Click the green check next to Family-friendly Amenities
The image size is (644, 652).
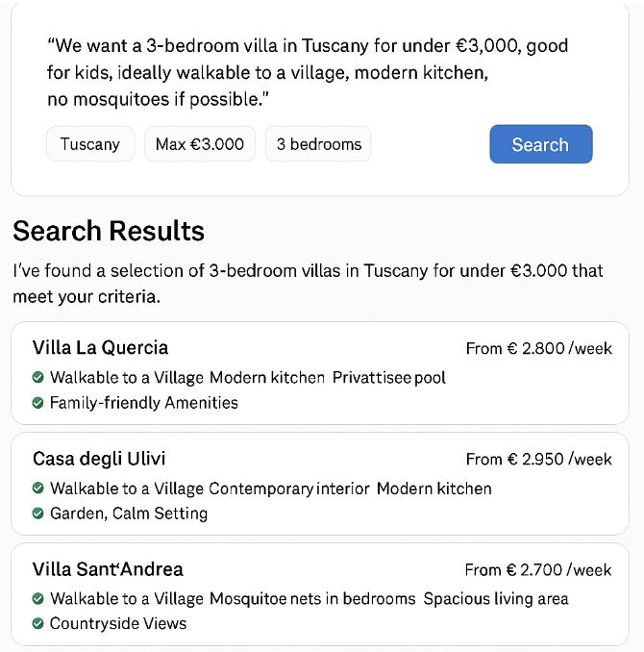point(37,403)
